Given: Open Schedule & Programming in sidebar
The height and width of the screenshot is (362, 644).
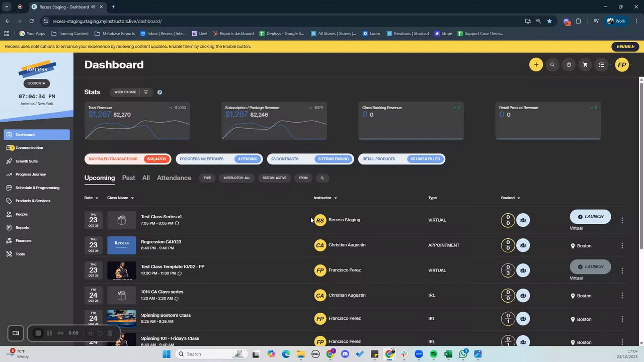Looking at the screenshot, I should (x=36, y=188).
